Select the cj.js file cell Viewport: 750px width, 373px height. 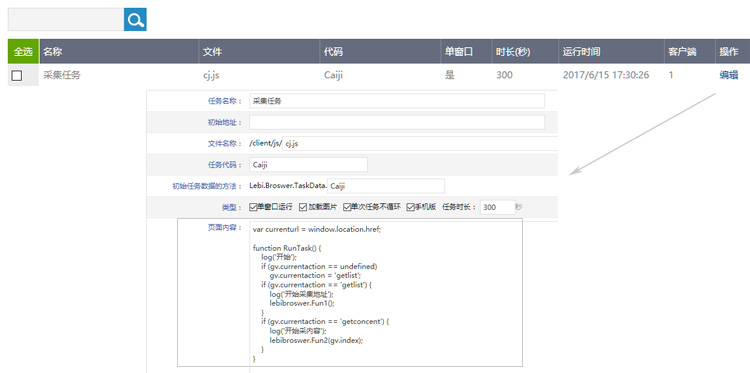212,75
